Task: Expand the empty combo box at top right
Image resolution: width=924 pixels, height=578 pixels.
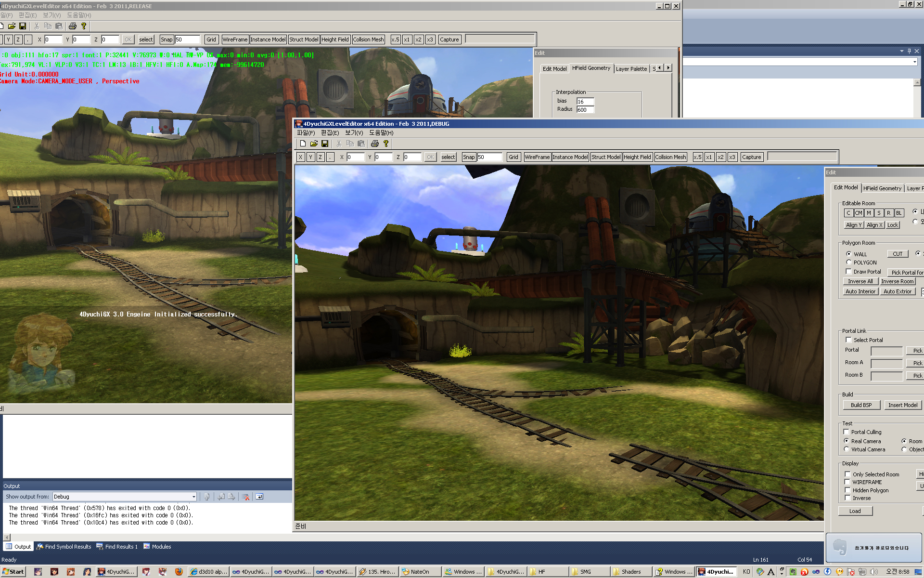Action: point(914,62)
